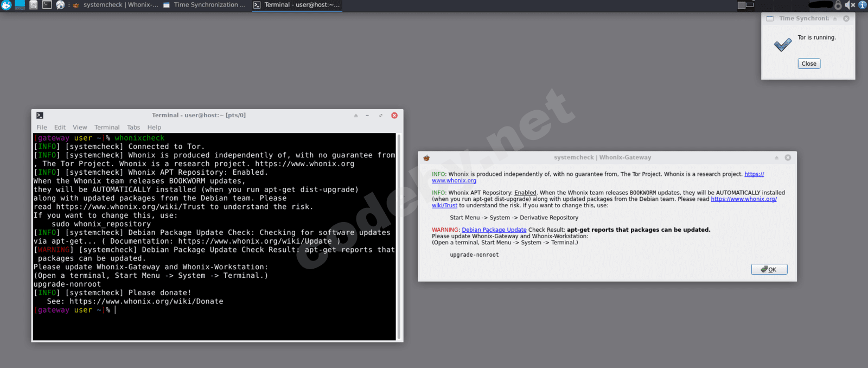Shade the Time Synchronization popup window
Screen dimensions: 868x368
click(835, 18)
